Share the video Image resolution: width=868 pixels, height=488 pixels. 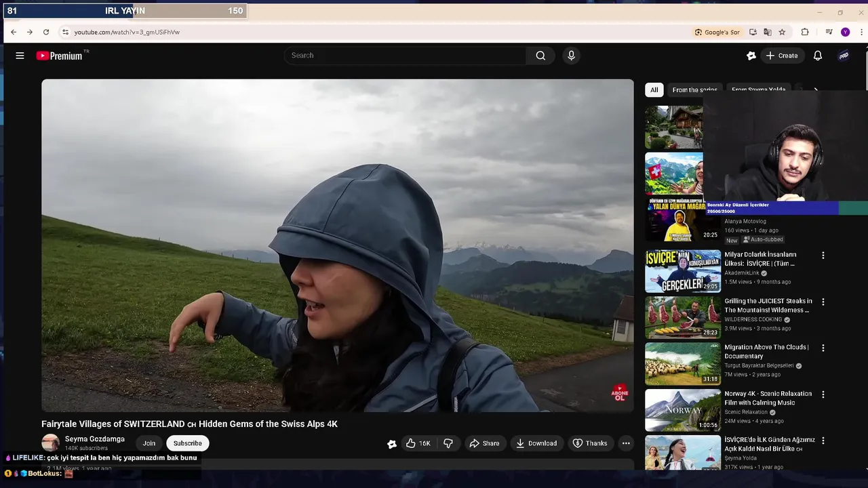(484, 443)
